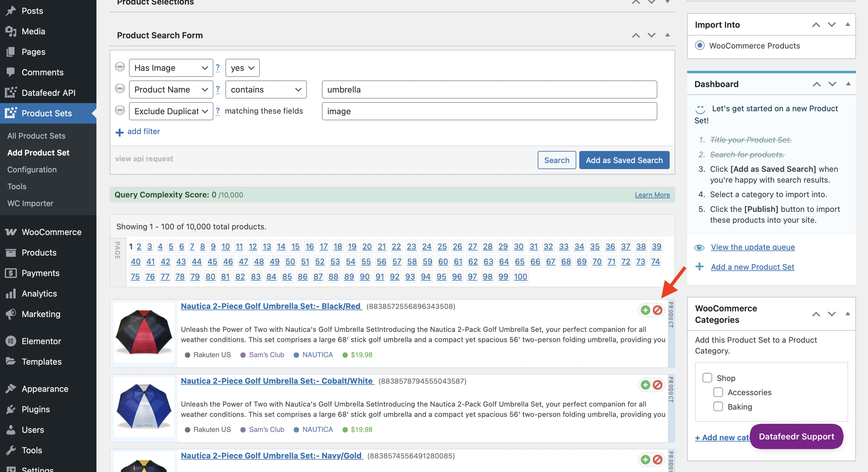Image resolution: width=868 pixels, height=472 pixels.
Task: Open the Product Name filter field dropdown
Action: [x=171, y=89]
